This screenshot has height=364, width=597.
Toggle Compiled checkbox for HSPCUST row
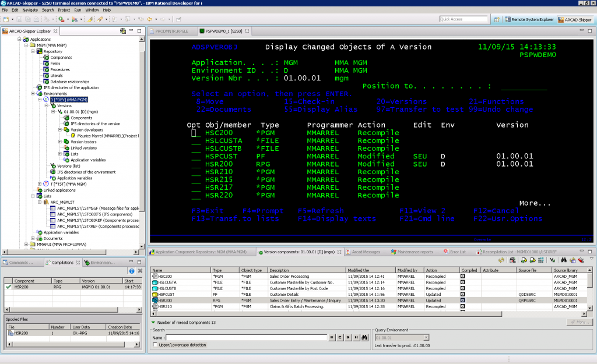(x=462, y=294)
